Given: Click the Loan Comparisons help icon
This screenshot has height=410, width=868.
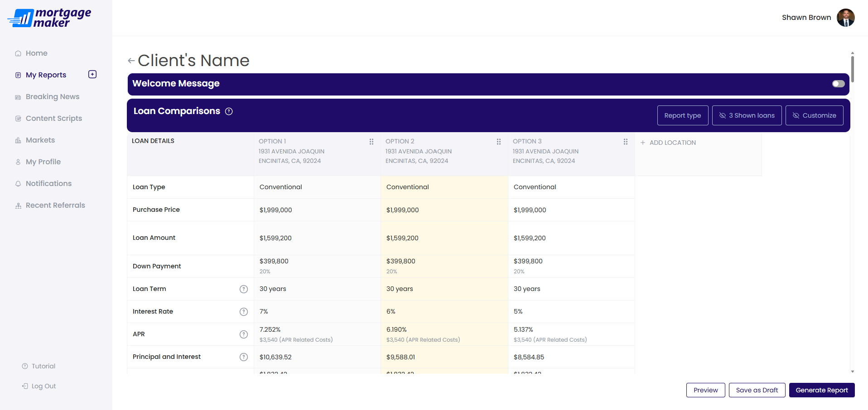Looking at the screenshot, I should tap(229, 111).
